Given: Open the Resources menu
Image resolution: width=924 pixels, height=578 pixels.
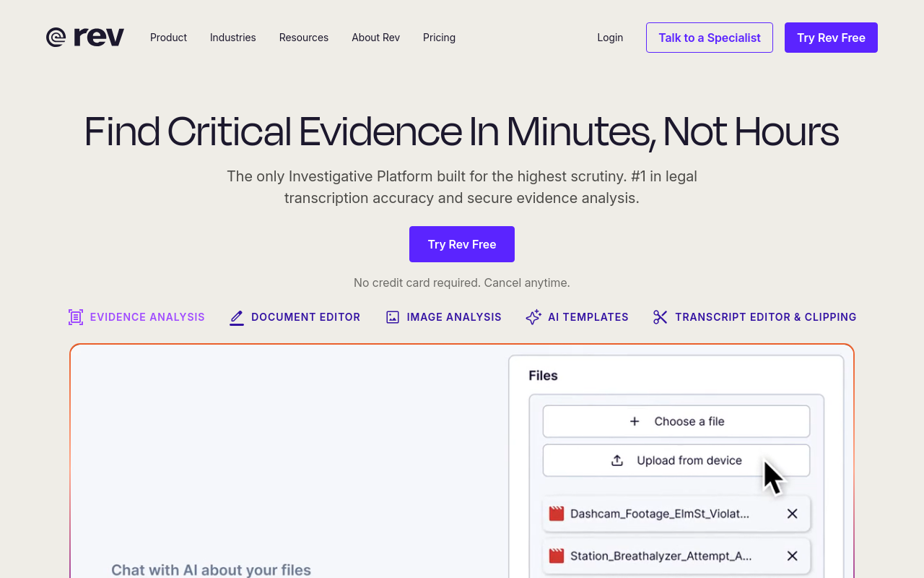Looking at the screenshot, I should (304, 38).
